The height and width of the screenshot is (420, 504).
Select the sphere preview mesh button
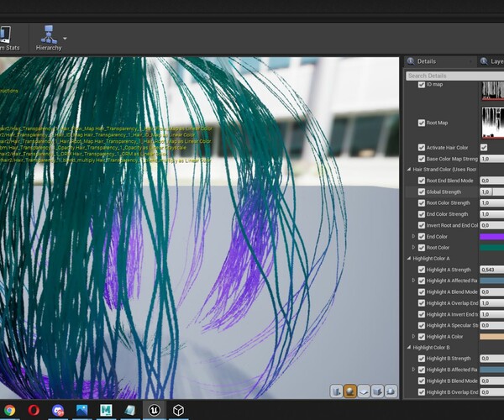(350, 391)
